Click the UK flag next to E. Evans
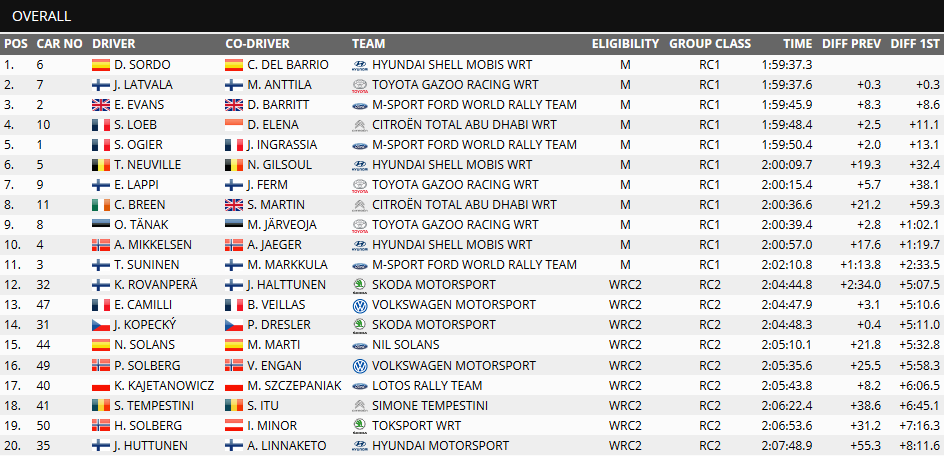Screen dimensions: 944x456 click(x=100, y=104)
